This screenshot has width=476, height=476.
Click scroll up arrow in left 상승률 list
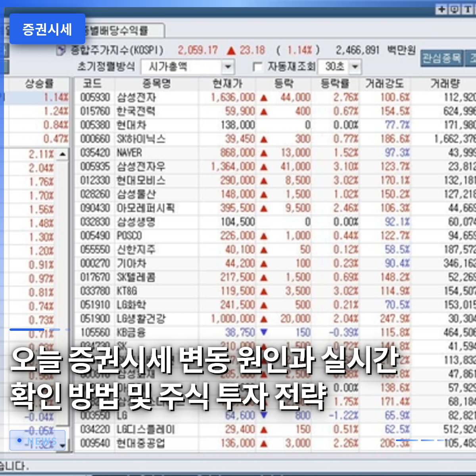coord(63,154)
